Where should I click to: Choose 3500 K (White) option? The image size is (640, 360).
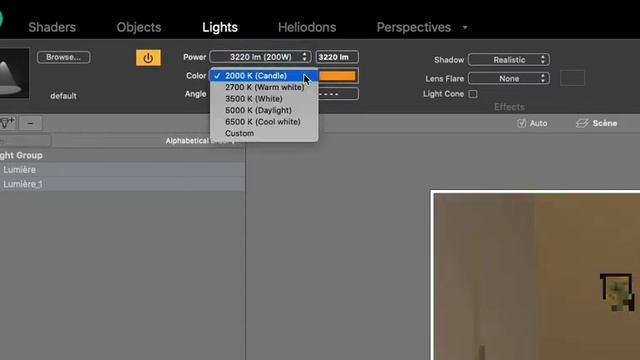[x=264, y=99]
